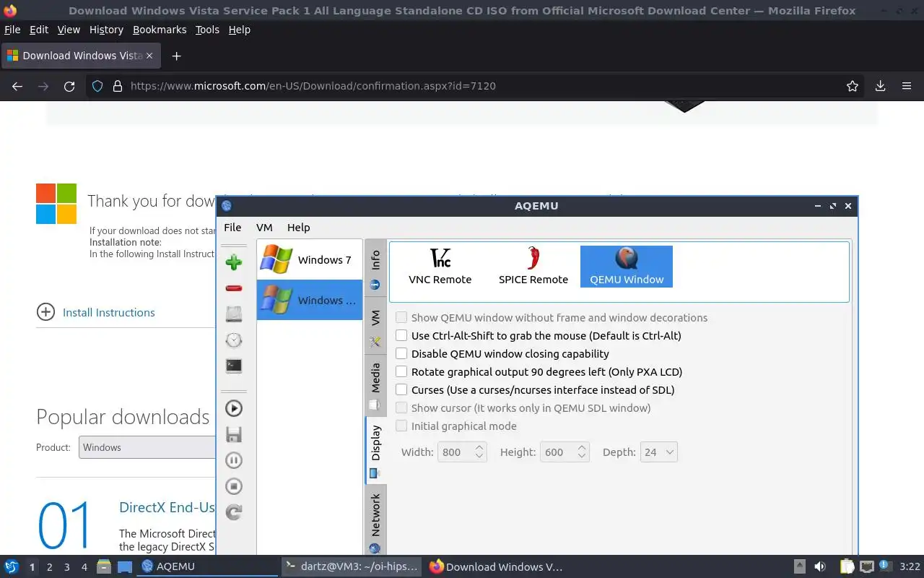Click Show QEMU window without frame checkbox
This screenshot has height=578, width=924.
401,317
